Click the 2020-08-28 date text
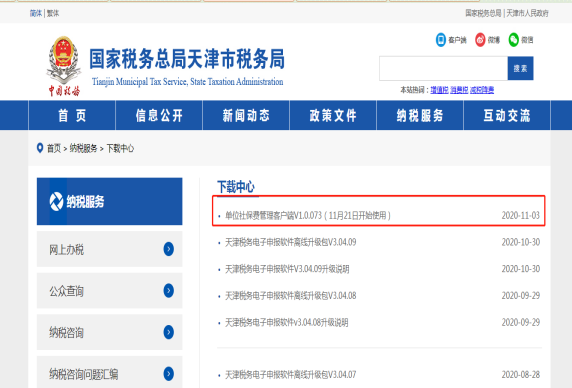 [521, 375]
